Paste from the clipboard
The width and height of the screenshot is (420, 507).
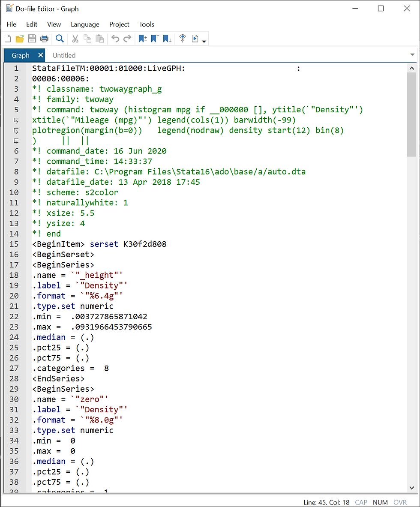[x=100, y=39]
